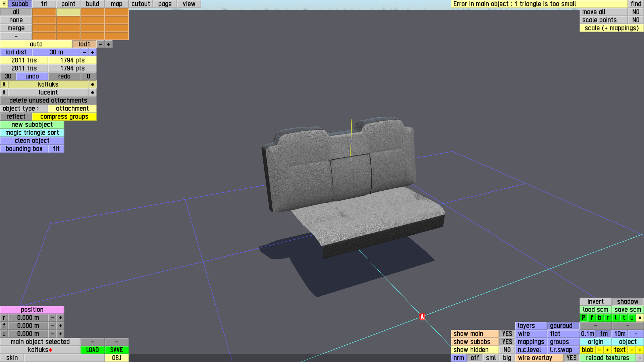The image size is (644, 362).
Task: Select the 10m grid size option
Action: click(x=620, y=334)
